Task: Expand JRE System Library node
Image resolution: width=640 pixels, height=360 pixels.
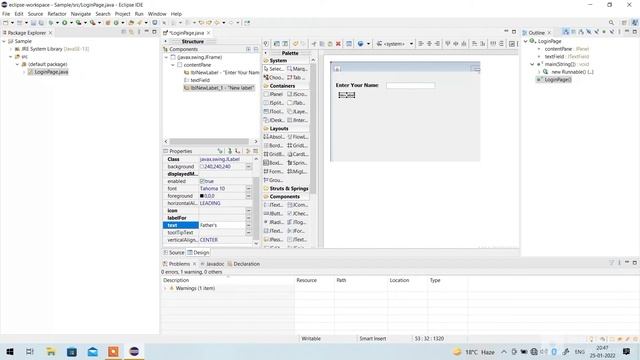Action: coord(11,49)
